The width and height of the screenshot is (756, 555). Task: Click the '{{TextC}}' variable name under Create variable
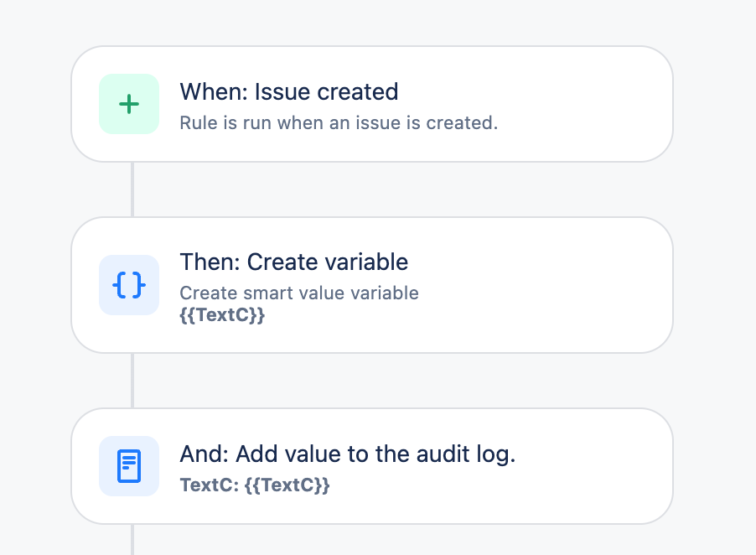tap(222, 315)
